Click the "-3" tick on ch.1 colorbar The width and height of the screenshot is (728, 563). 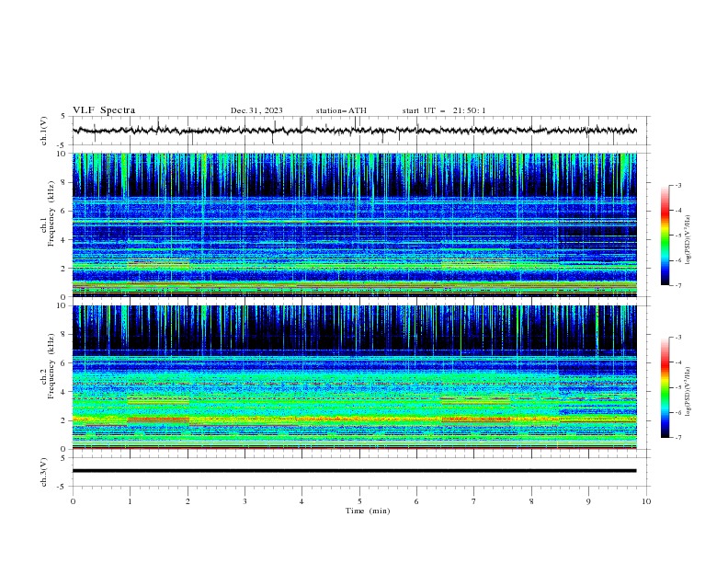pyautogui.click(x=678, y=185)
